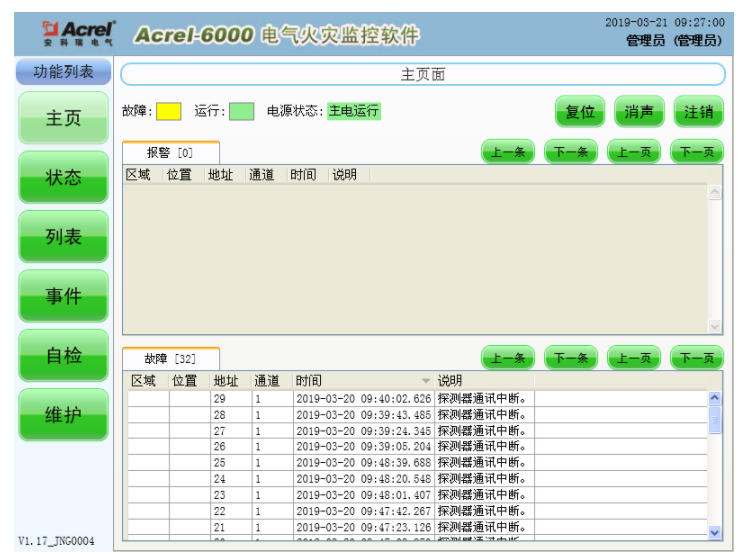
Task: Open the 状态 status page
Action: point(63,178)
